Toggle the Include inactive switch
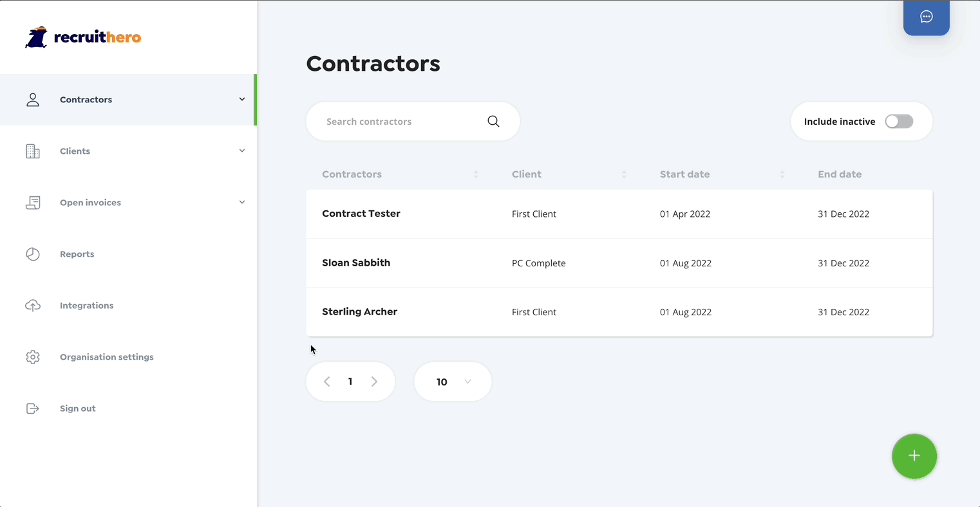This screenshot has height=507, width=980. coord(899,122)
